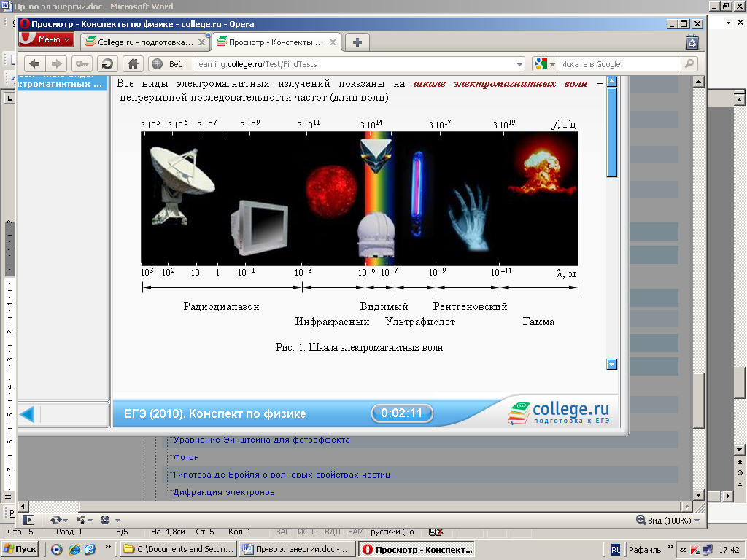The width and height of the screenshot is (747, 560).
Task: Toggle ЗАП macro recording in Word status bar
Action: tap(284, 532)
